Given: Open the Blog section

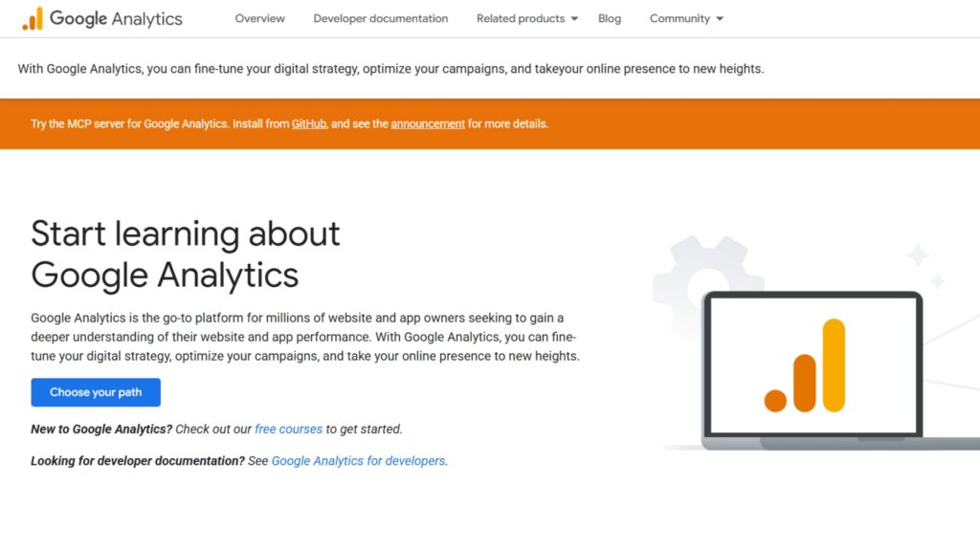Looking at the screenshot, I should coord(610,18).
